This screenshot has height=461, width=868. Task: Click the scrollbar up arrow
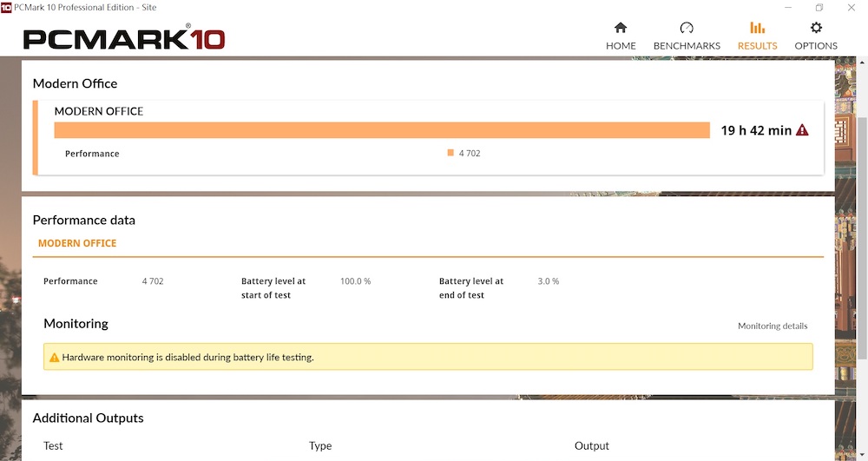click(862, 62)
